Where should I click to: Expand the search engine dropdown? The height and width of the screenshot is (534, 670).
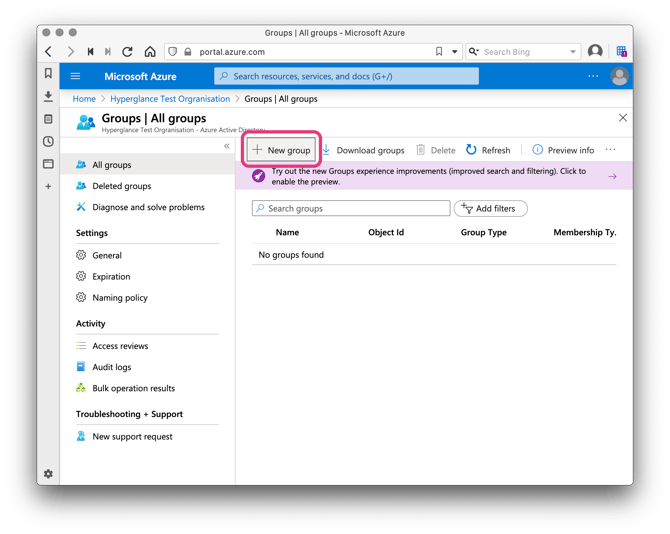tap(573, 52)
